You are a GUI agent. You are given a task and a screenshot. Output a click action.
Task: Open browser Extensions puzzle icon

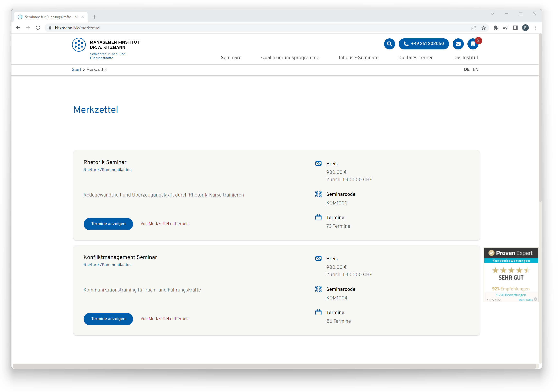click(495, 28)
